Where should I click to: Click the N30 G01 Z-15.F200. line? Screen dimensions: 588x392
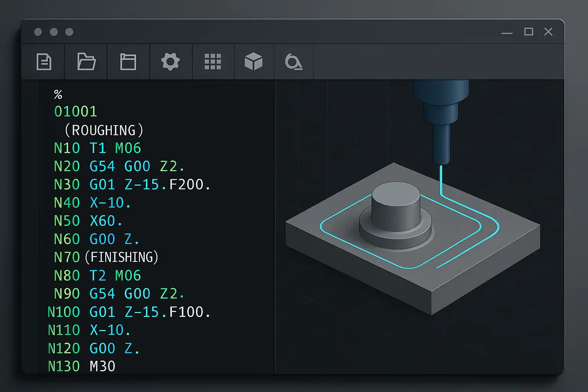(132, 185)
